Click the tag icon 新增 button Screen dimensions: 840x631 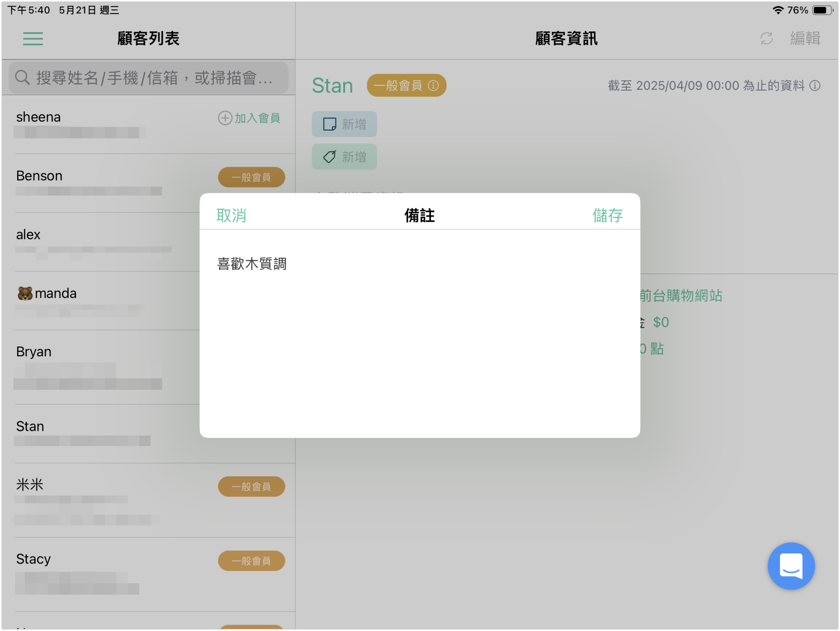(344, 157)
